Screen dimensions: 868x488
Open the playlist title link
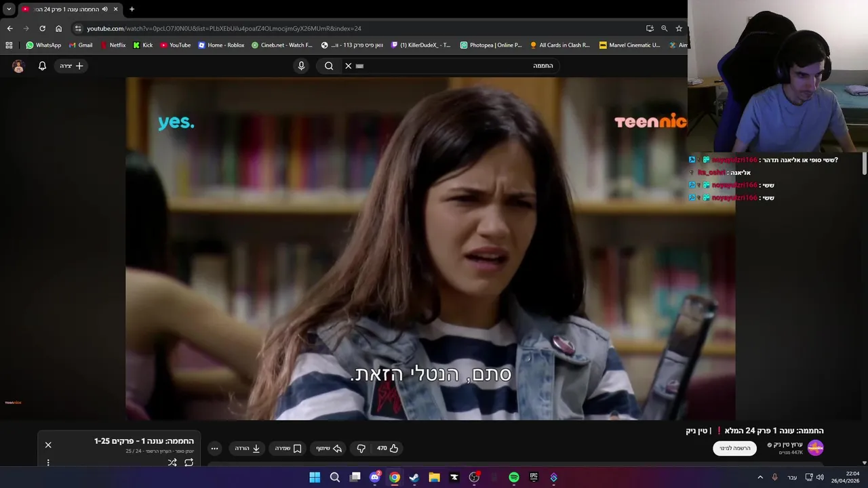(x=144, y=441)
